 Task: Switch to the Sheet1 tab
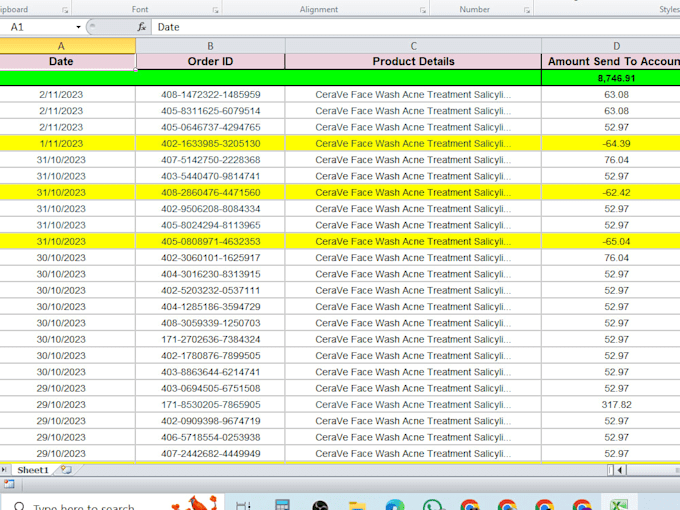pos(33,470)
